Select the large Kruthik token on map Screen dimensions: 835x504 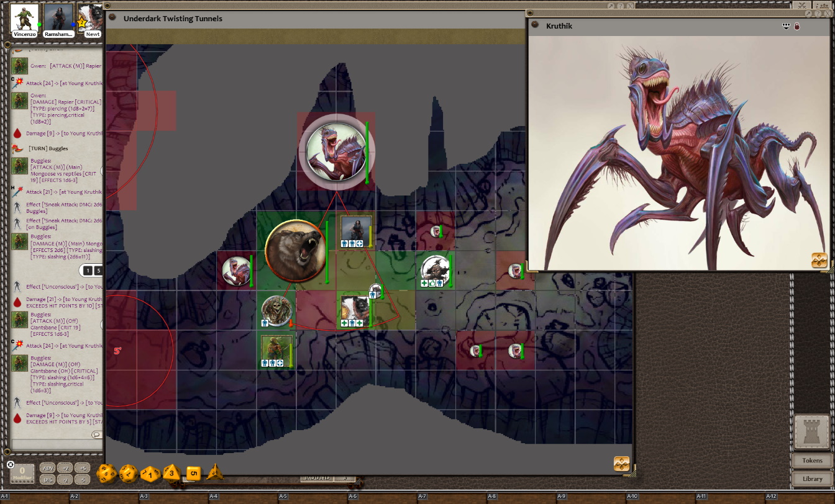pyautogui.click(x=336, y=151)
